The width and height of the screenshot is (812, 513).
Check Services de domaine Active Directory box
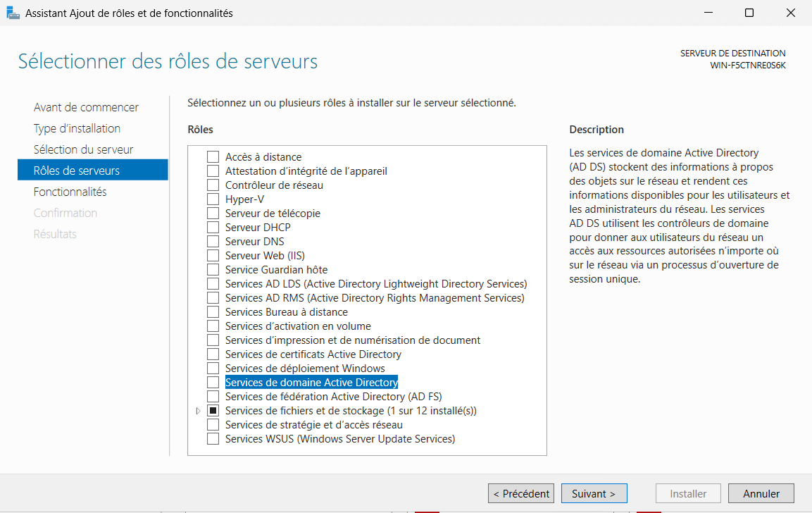point(213,383)
